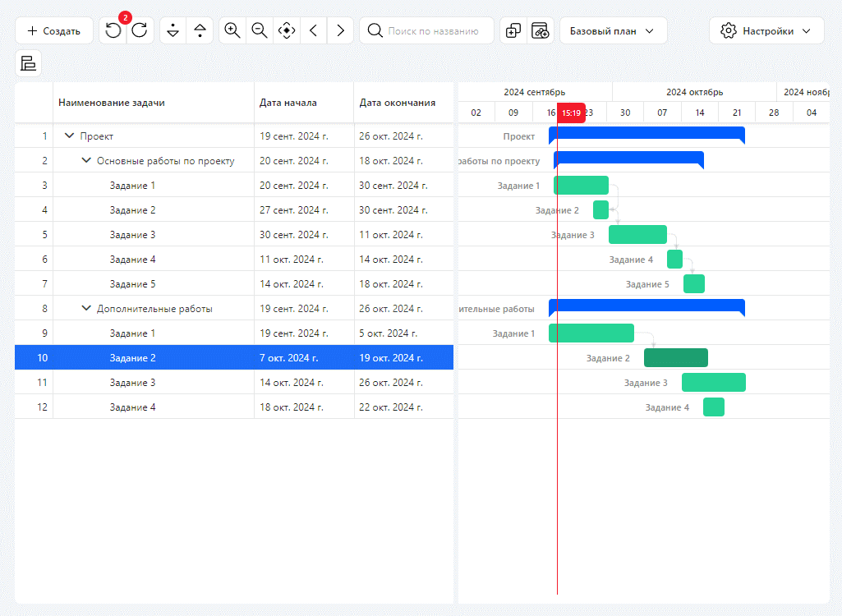Zoom in on the Gantt timeline
The image size is (842, 616).
[232, 30]
